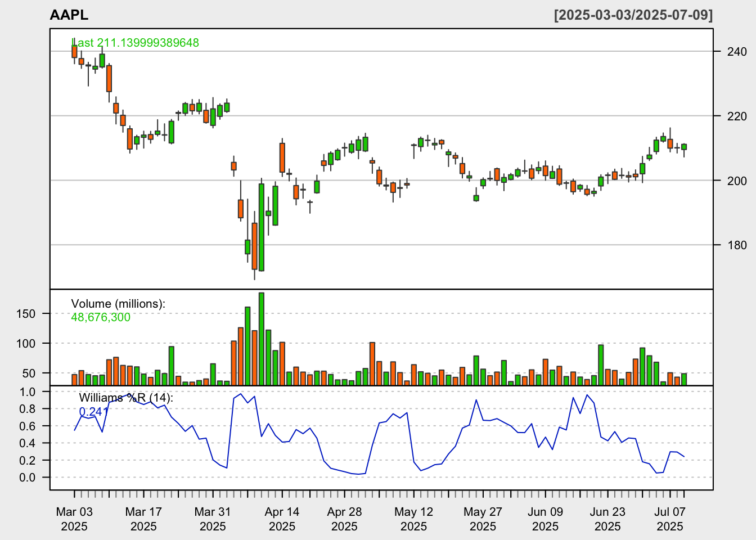Click the Williams %R (14) label
The height and width of the screenshot is (540, 756).
point(126,398)
